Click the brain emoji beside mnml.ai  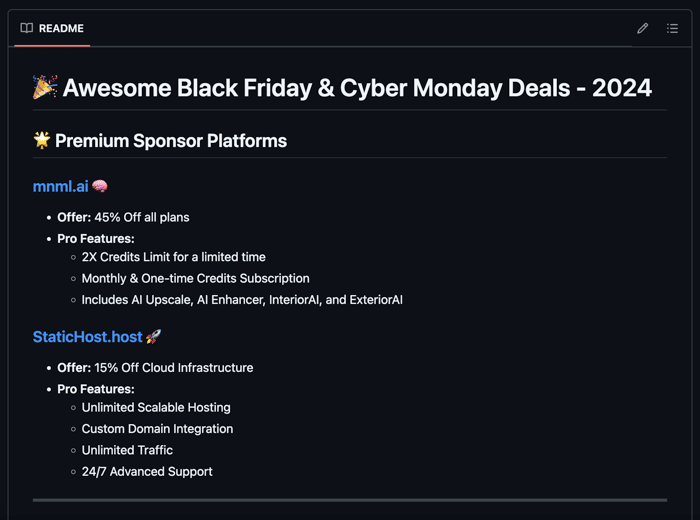pos(100,186)
